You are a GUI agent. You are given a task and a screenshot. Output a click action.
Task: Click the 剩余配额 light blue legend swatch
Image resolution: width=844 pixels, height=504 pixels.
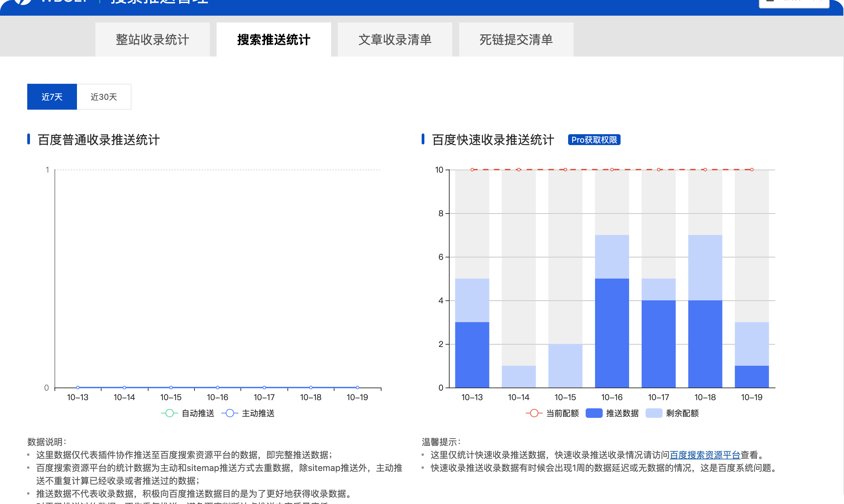654,413
